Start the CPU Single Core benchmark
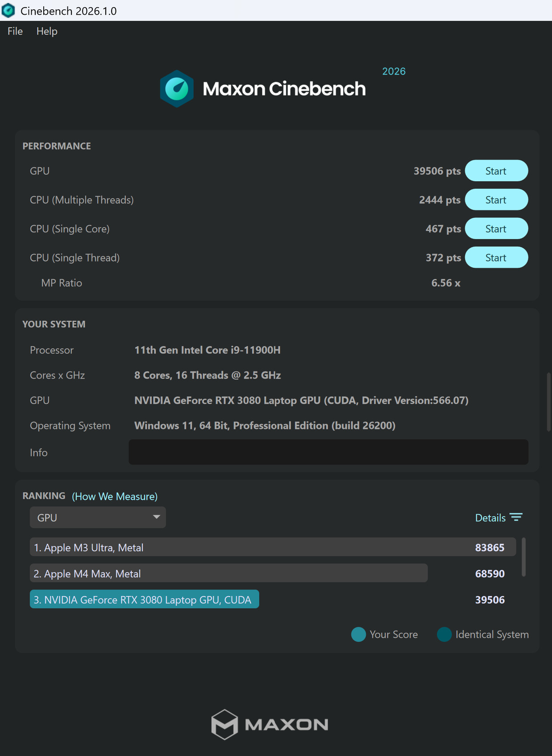 point(496,229)
